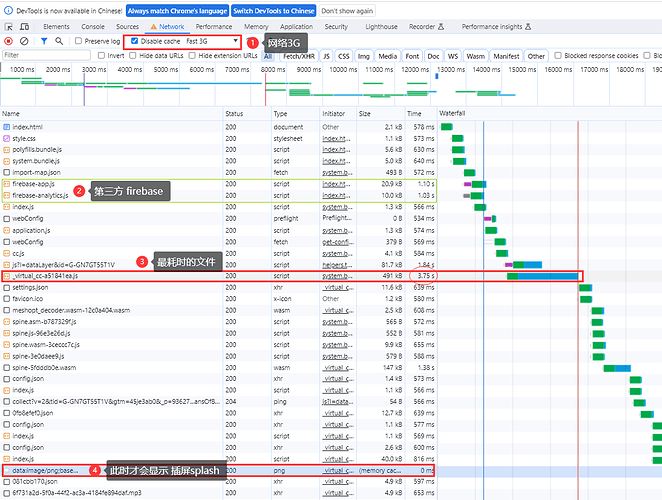662x500 pixels.
Task: Activate inspect element picker icon
Action: (8, 27)
